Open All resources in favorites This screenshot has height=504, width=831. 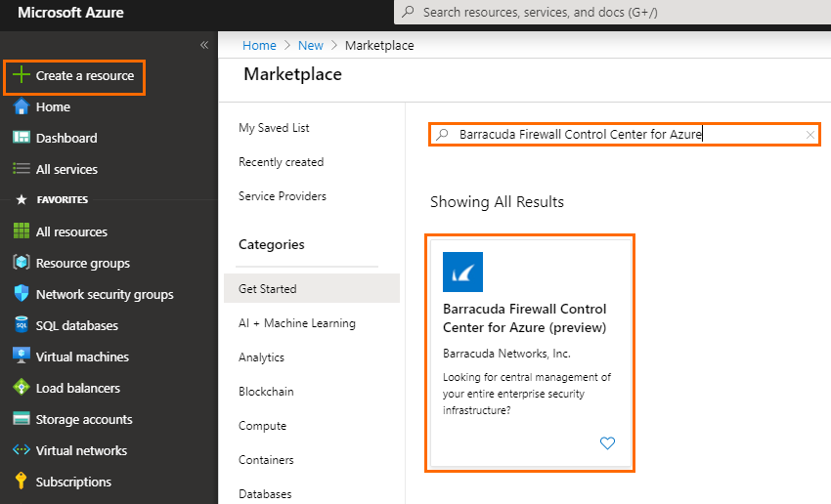(x=71, y=231)
